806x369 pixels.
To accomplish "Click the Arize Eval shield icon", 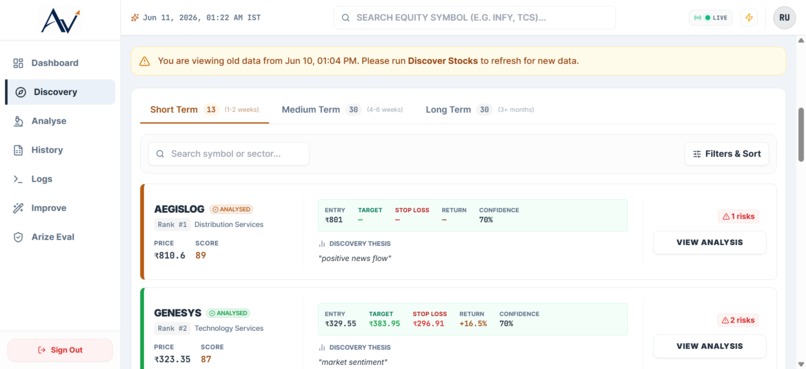I will click(19, 237).
